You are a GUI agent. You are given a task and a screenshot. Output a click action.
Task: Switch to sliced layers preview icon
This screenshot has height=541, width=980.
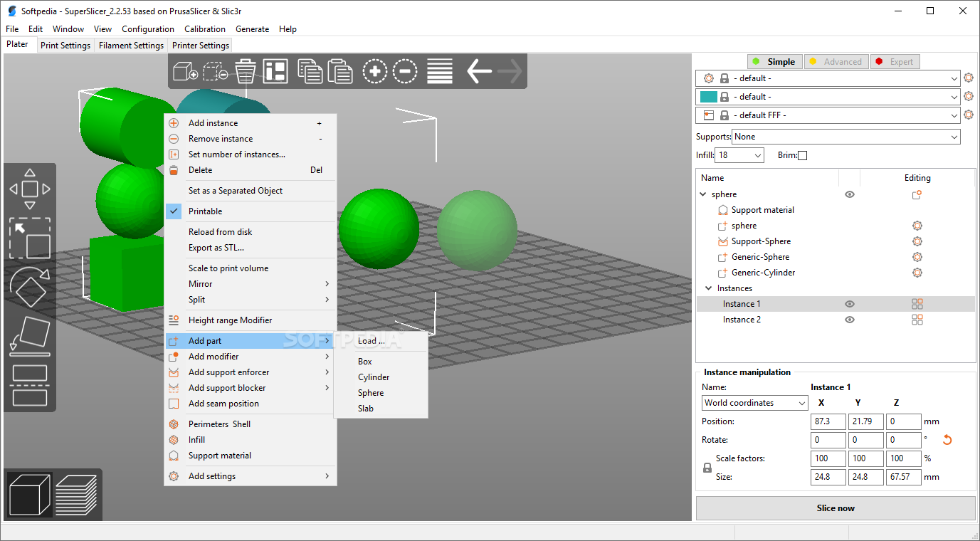[x=76, y=494]
